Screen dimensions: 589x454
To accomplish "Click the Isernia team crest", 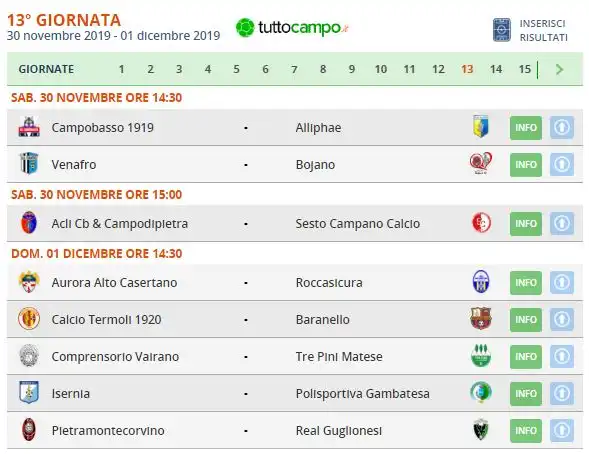I will point(29,392).
